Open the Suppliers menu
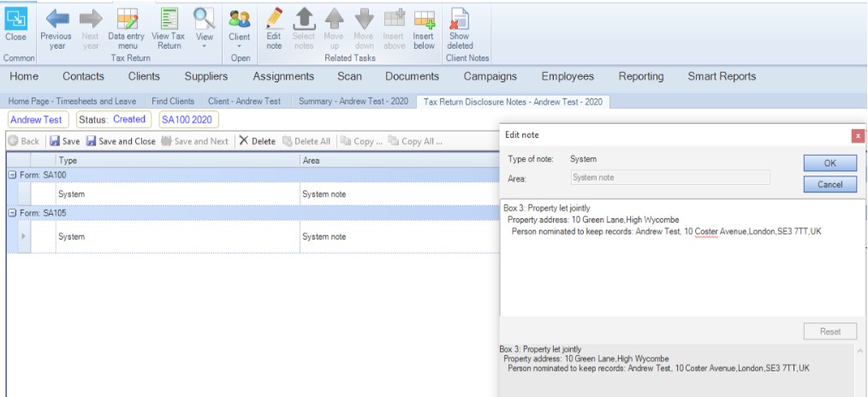 pyautogui.click(x=206, y=76)
